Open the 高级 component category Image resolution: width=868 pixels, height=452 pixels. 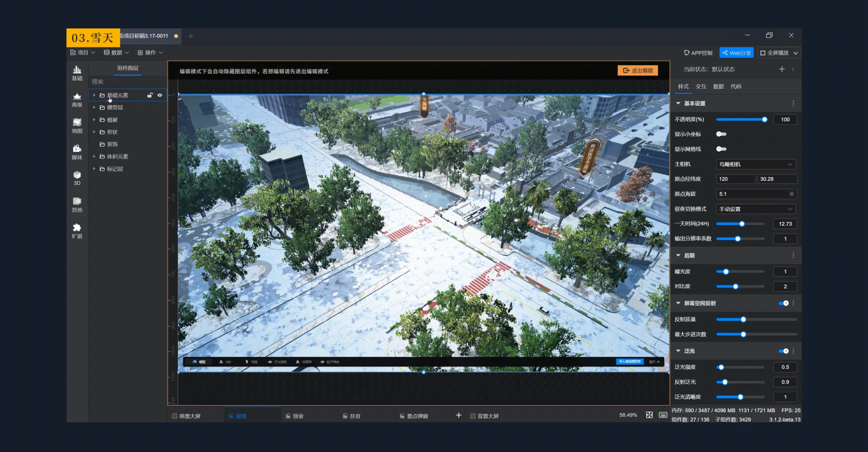pos(77,100)
